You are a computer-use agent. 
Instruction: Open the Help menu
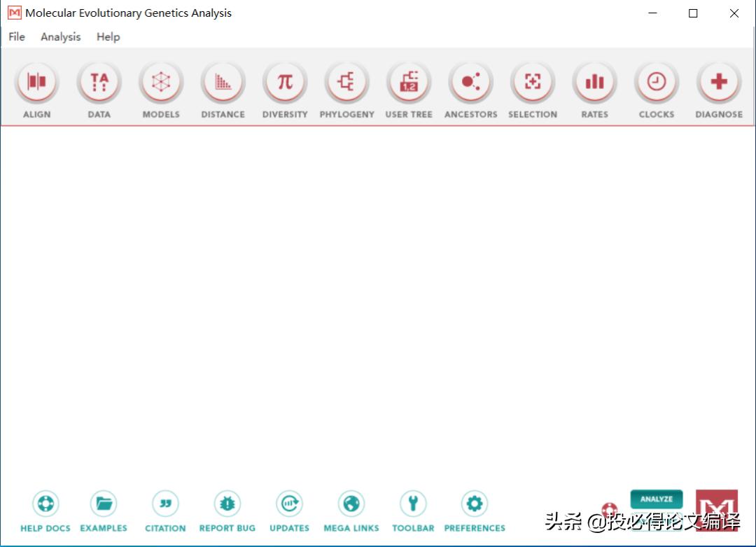pos(108,36)
